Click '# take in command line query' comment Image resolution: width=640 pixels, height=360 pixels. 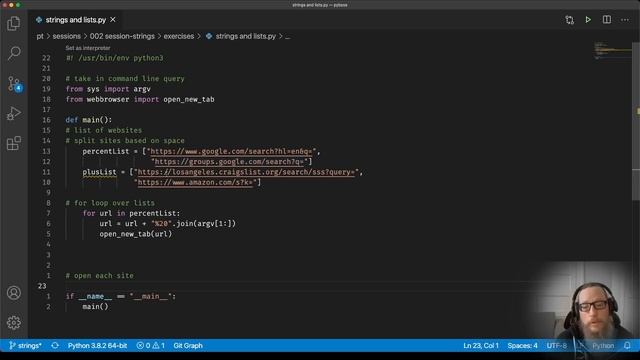click(125, 78)
